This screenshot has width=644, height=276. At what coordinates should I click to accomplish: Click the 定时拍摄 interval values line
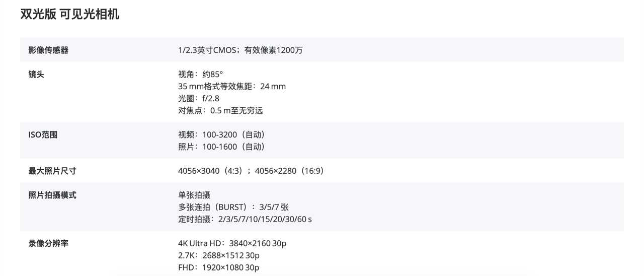(x=245, y=219)
